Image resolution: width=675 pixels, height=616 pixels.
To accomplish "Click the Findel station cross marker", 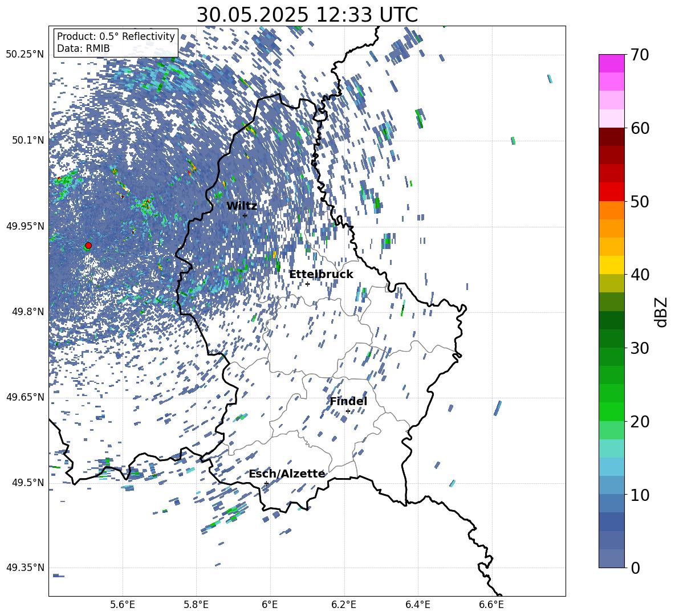I will point(348,411).
